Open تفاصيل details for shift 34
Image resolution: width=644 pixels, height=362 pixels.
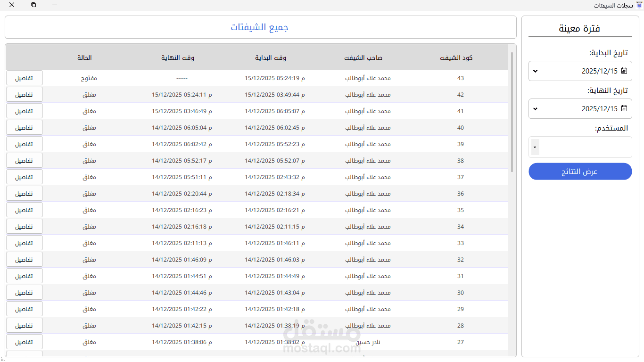pos(25,227)
